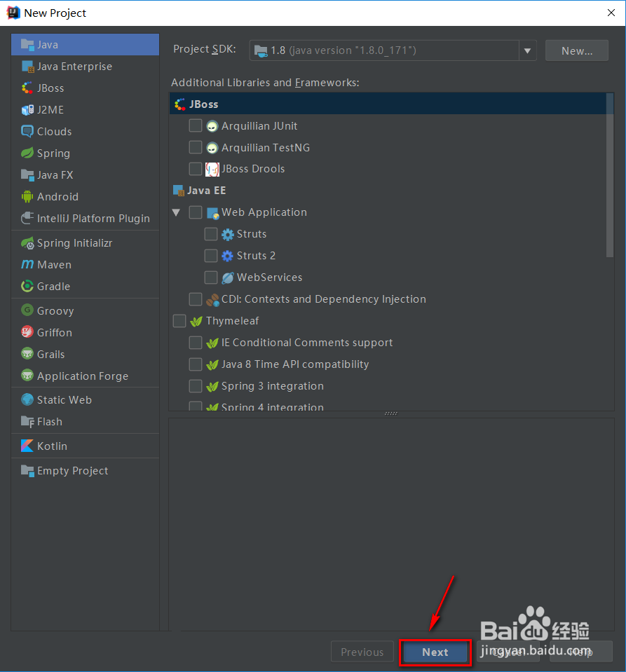Check the Thymeleaf checkbox
Image resolution: width=626 pixels, height=672 pixels.
click(179, 321)
